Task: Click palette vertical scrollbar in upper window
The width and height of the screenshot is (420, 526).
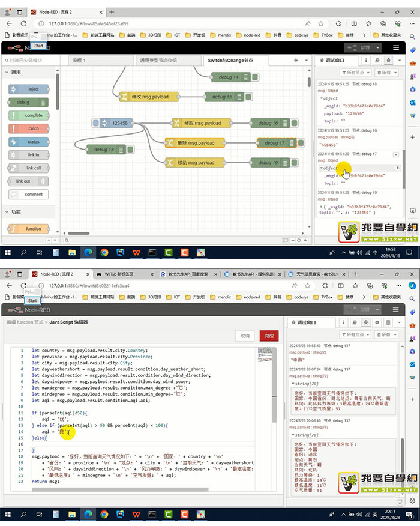Action: (x=58, y=92)
